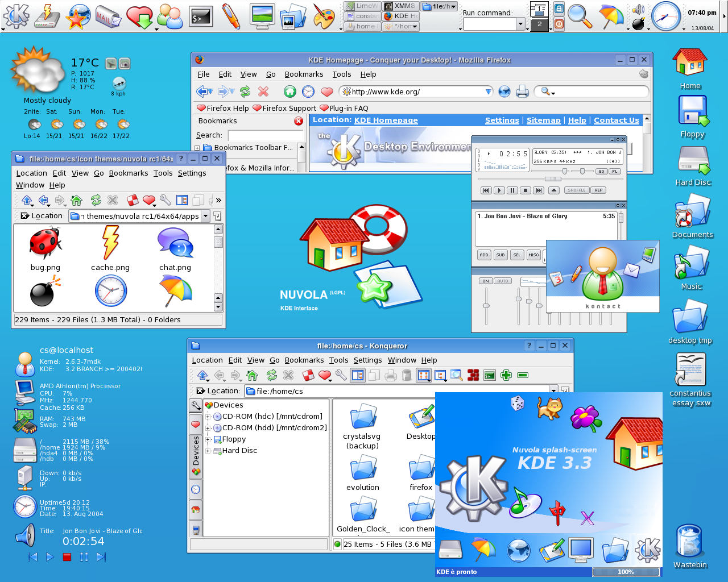Click the bookmarks Search field in Firefox sidebar
Screen dimensions: 728x582
(265, 135)
